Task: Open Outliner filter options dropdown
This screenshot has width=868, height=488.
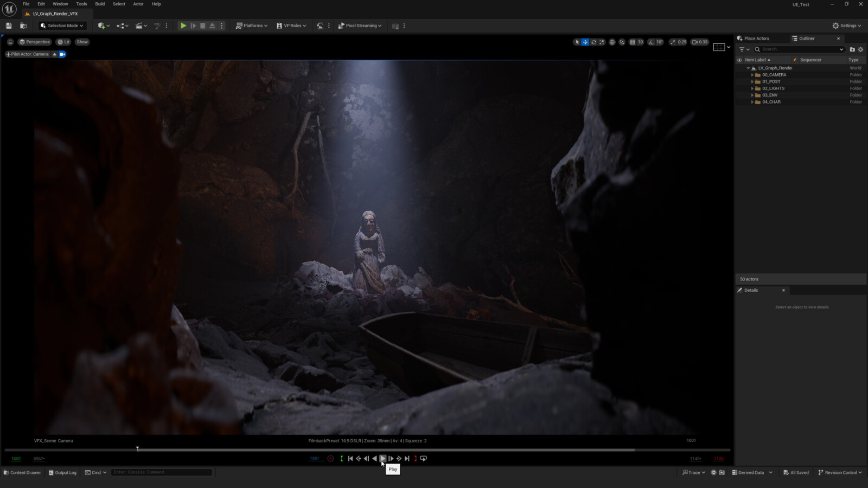Action: point(744,49)
